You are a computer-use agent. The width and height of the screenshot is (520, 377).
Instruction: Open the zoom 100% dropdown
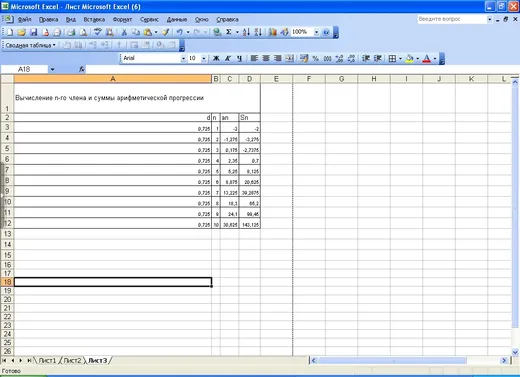(x=316, y=32)
